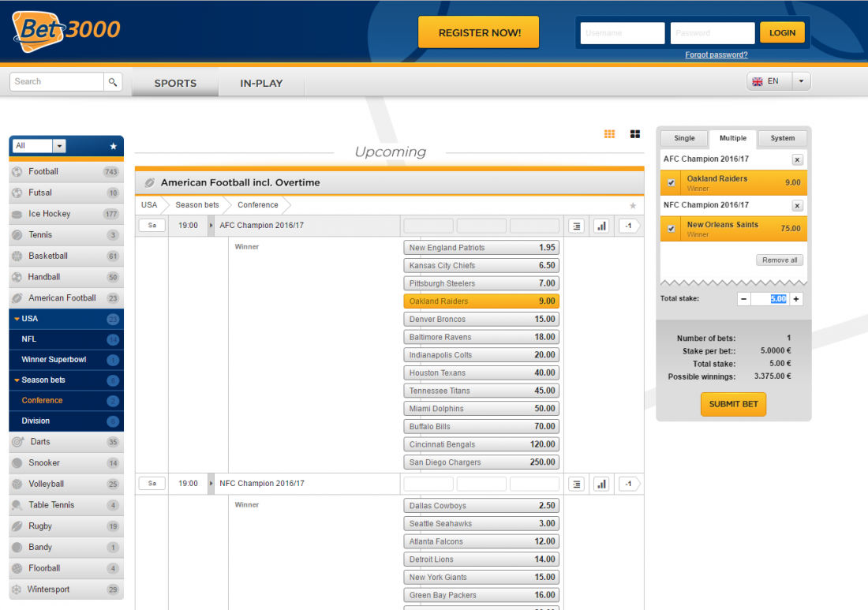The image size is (868, 610).
Task: Click the REGISTER NOW! button
Action: [x=479, y=32]
